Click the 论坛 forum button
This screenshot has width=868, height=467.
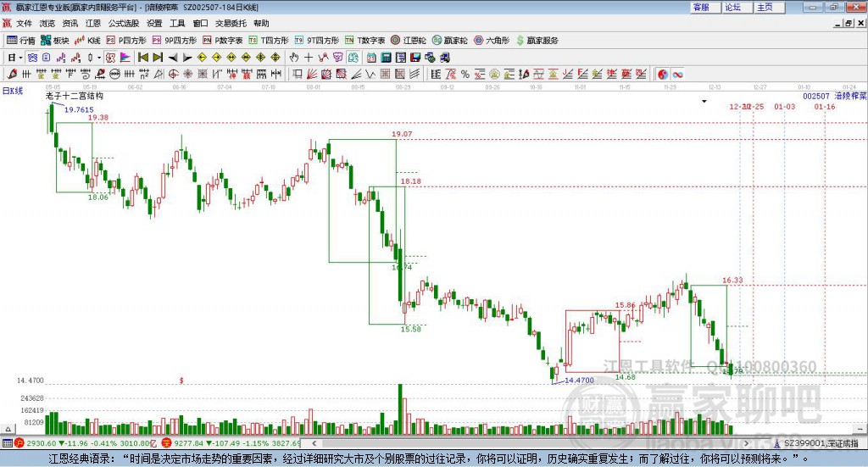pos(737,7)
